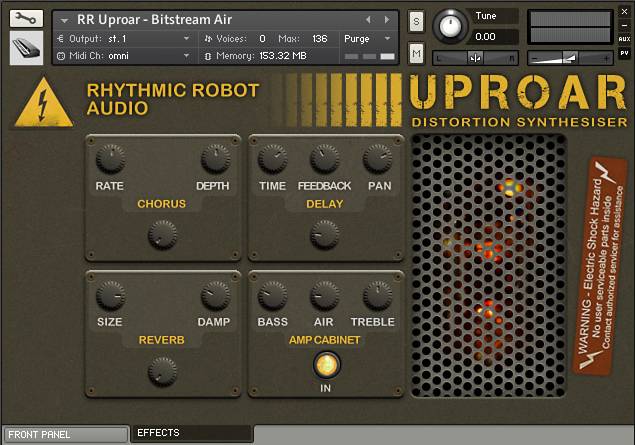Viewport: 635px width, 445px height.
Task: Click the Chorus DEPTH knob
Action: coord(216,159)
